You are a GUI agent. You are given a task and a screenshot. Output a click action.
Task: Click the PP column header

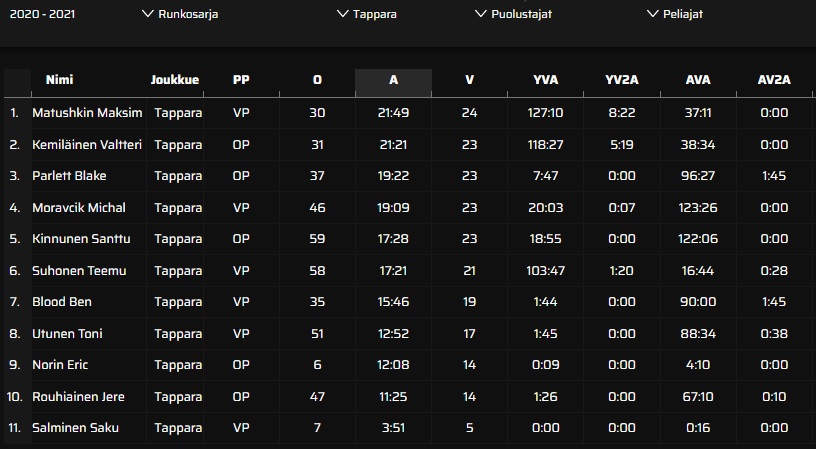(241, 81)
